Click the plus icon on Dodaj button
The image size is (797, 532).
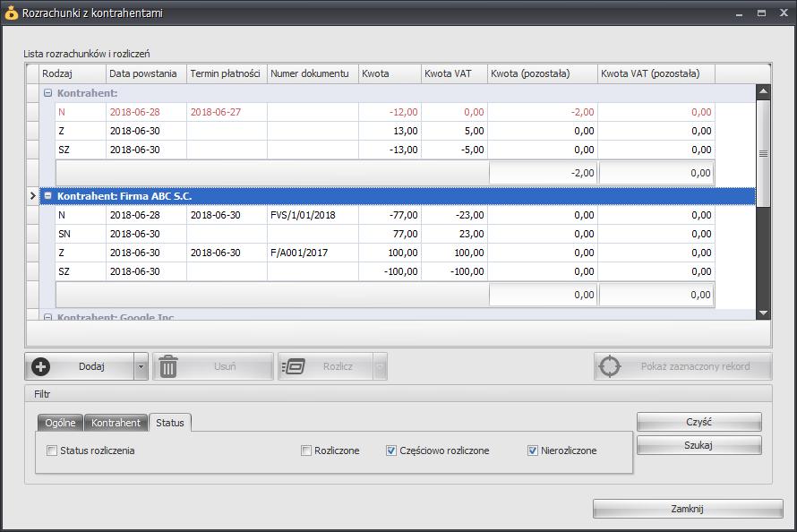(x=40, y=366)
